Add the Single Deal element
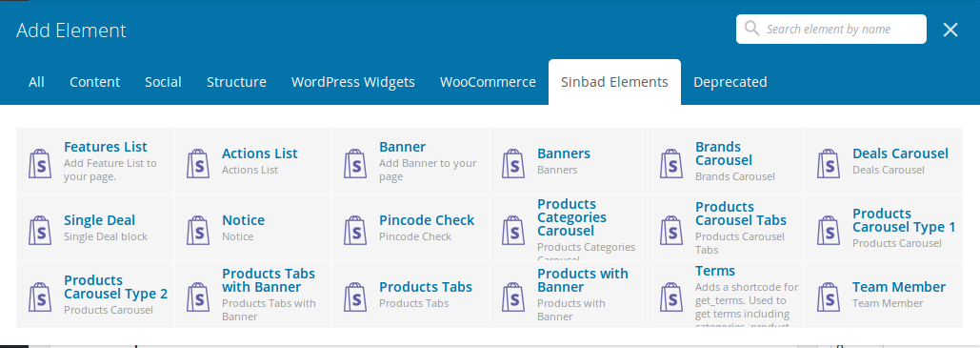The height and width of the screenshot is (348, 980). click(x=99, y=220)
